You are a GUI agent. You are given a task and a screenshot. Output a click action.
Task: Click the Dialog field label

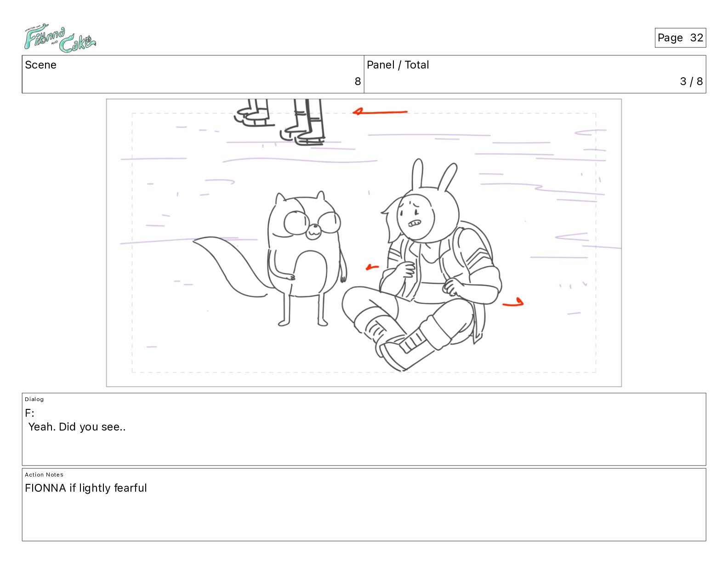pyautogui.click(x=34, y=399)
